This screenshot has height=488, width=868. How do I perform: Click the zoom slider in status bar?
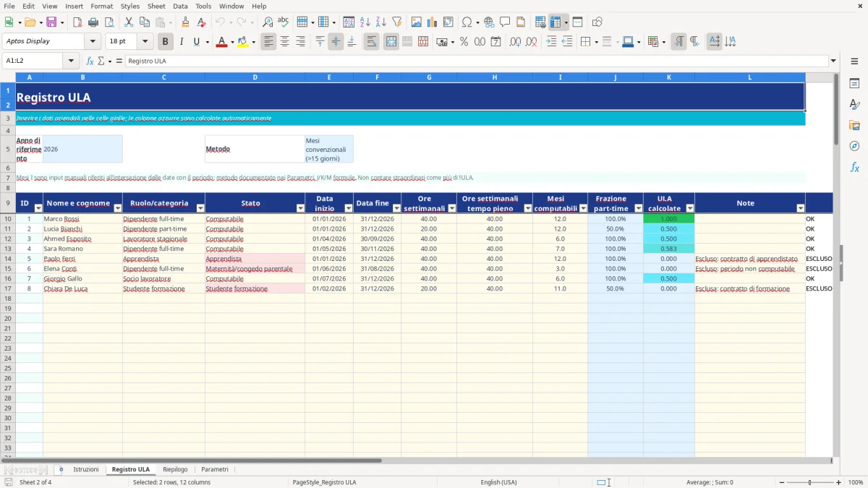click(x=810, y=482)
